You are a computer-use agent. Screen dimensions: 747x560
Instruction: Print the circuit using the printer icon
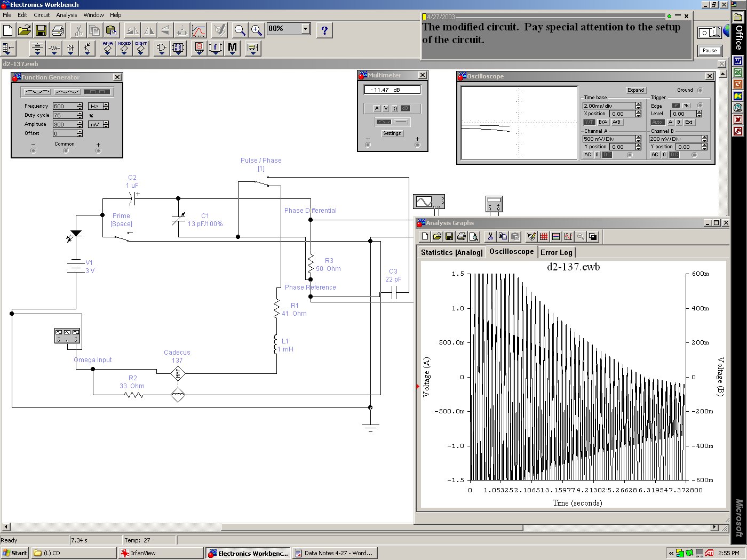click(57, 30)
